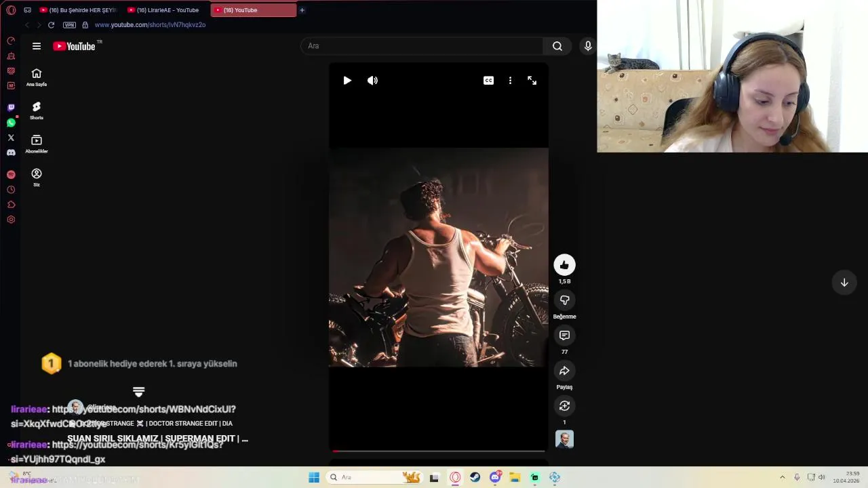Open the sound source thumbnail of the Short
Screen dimensions: 868x488
(x=564, y=439)
